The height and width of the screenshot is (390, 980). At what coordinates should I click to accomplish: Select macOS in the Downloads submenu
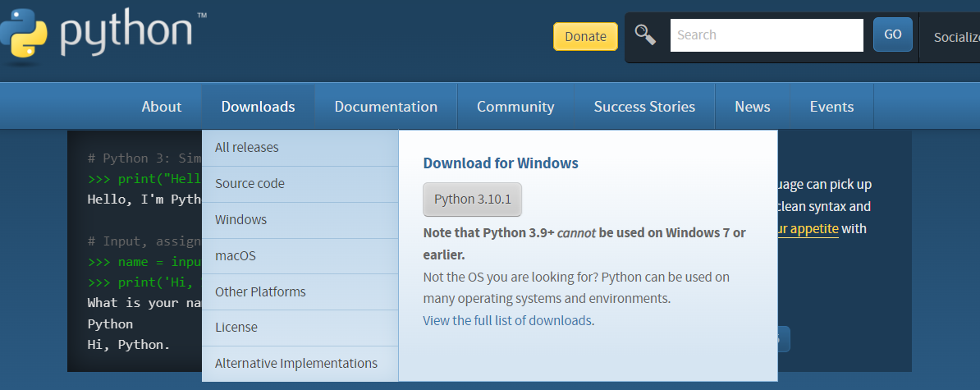(x=300, y=256)
